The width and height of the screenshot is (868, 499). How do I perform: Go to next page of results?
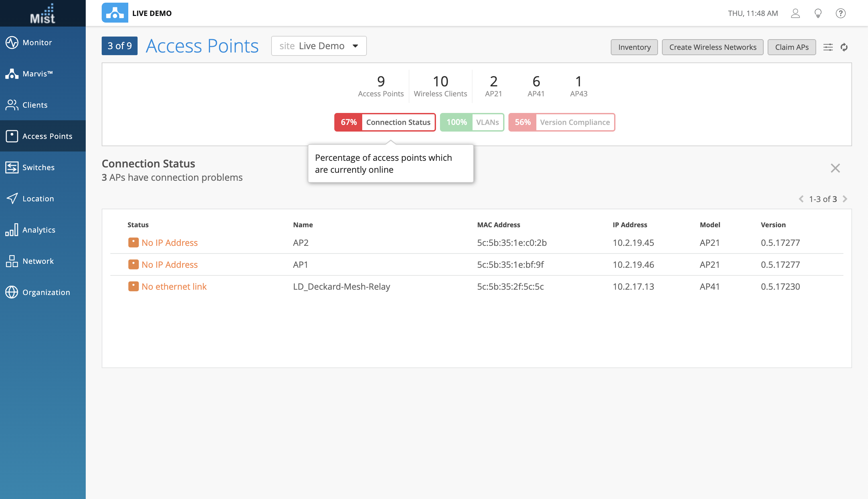click(845, 199)
